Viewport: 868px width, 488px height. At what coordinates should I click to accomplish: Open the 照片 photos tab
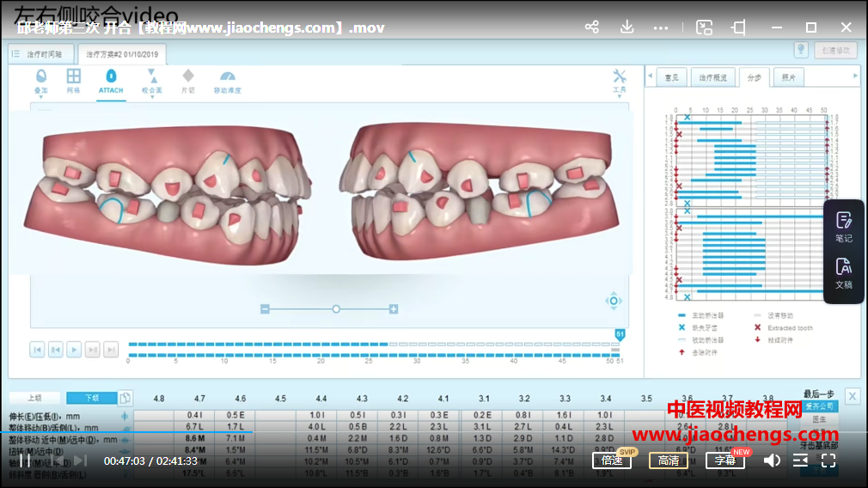(x=788, y=77)
